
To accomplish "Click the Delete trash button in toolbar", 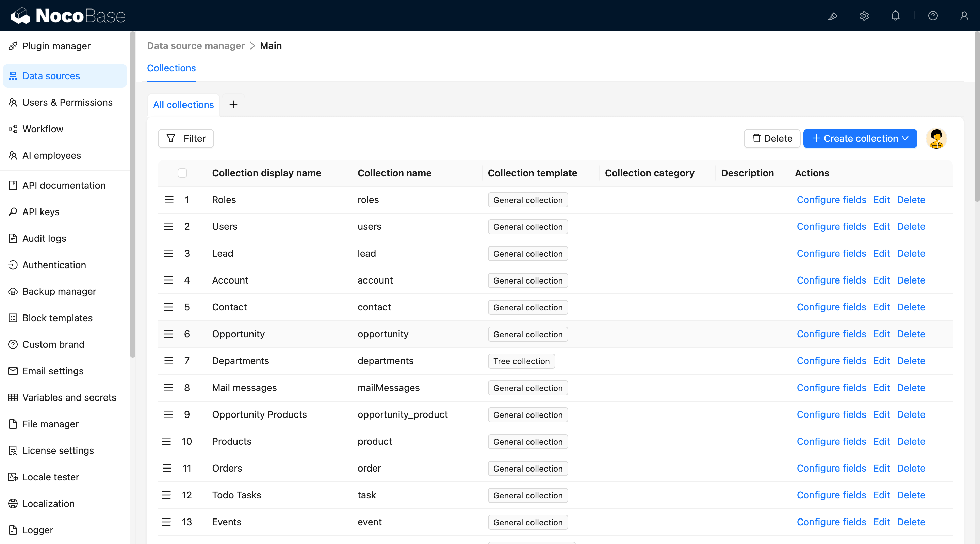I will tap(772, 138).
